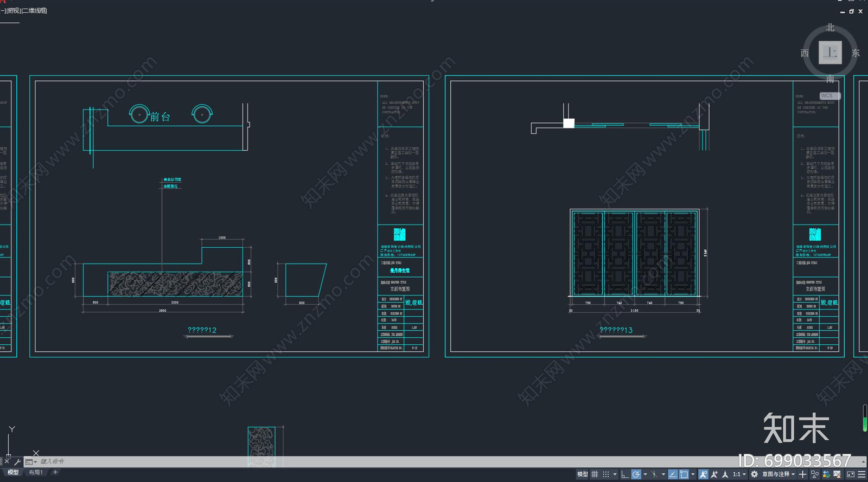Image resolution: width=868 pixels, height=482 pixels.
Task: Click the annotation scale triangle icon
Action: click(x=725, y=474)
